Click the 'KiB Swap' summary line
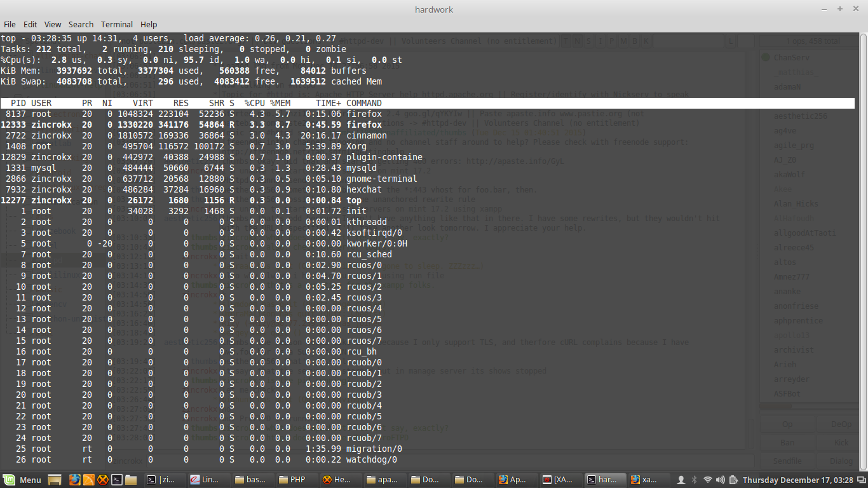 point(191,81)
